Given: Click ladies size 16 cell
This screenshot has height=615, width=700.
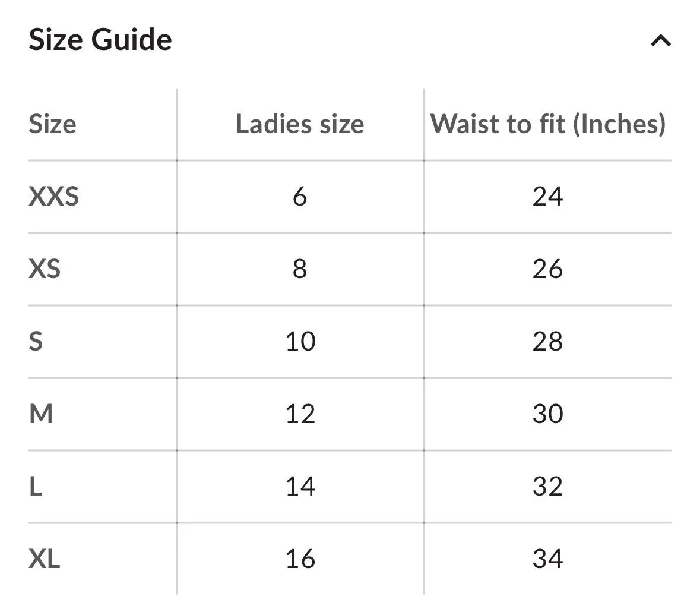Looking at the screenshot, I should coord(300,559).
